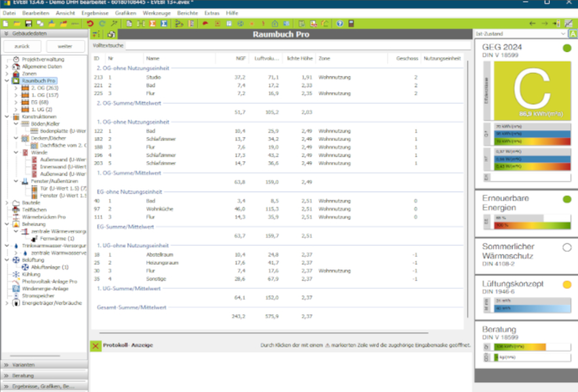Image resolution: width=578 pixels, height=392 pixels.
Task: Click the weiter button
Action: (65, 46)
